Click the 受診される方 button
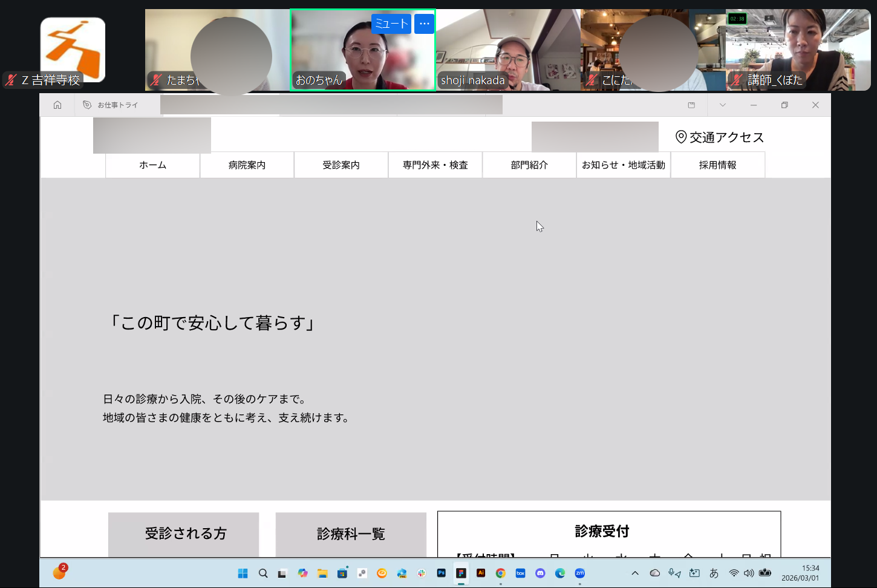 [x=183, y=534]
